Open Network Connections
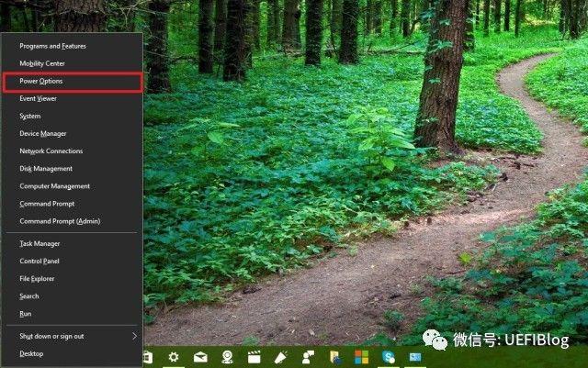 (x=72, y=151)
